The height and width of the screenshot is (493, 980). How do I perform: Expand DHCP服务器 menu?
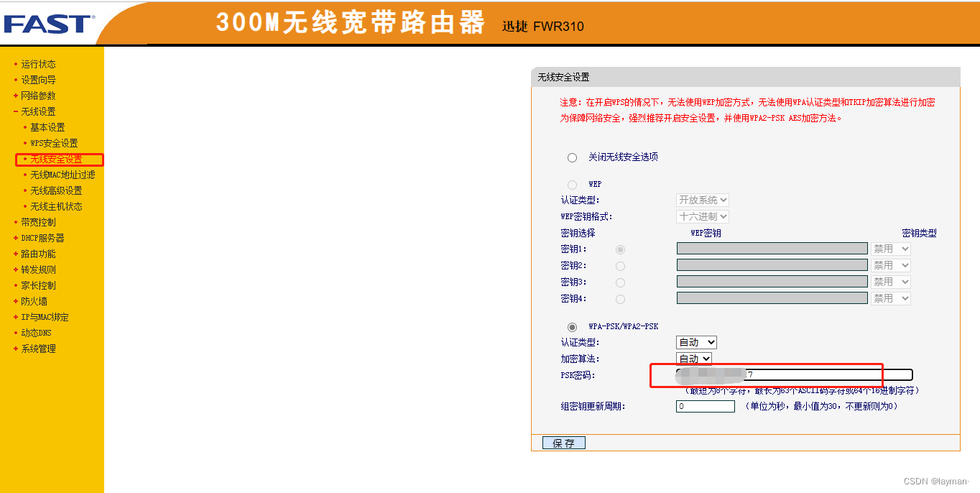42,238
